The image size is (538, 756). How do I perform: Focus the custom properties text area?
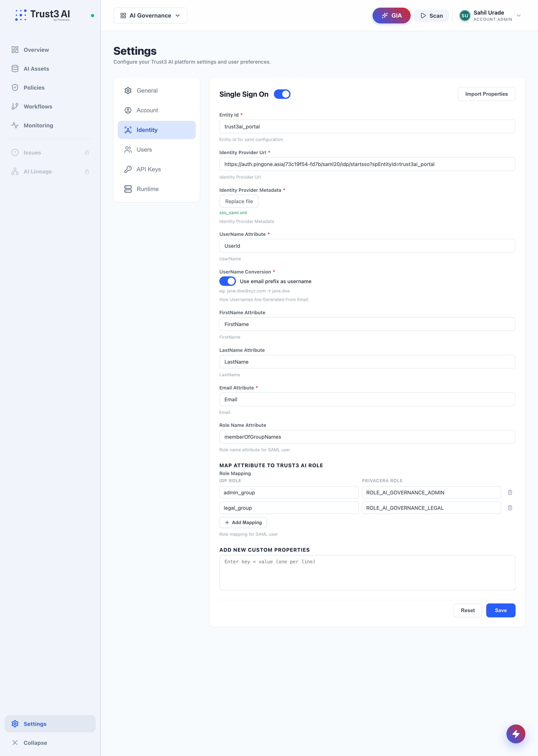pyautogui.click(x=367, y=573)
